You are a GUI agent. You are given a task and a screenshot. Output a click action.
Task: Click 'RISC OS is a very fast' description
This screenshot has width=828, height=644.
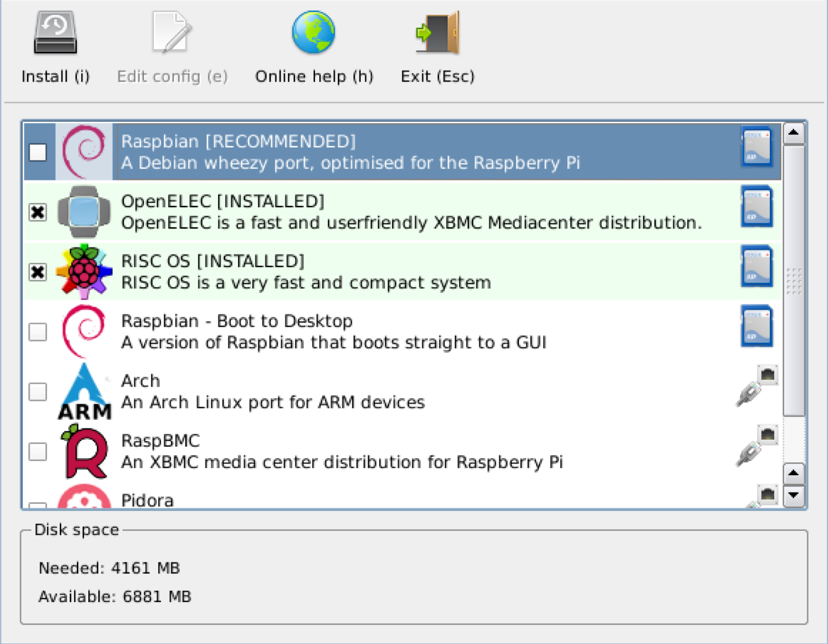(306, 283)
